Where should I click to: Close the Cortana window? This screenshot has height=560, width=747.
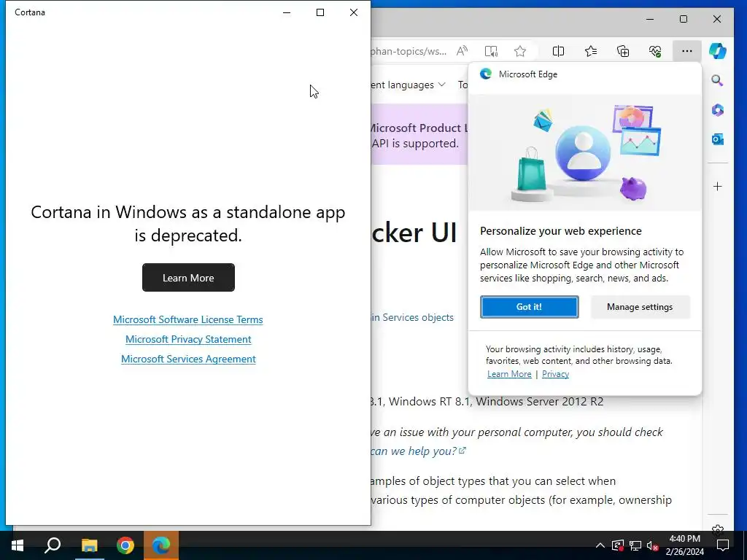coord(354,12)
